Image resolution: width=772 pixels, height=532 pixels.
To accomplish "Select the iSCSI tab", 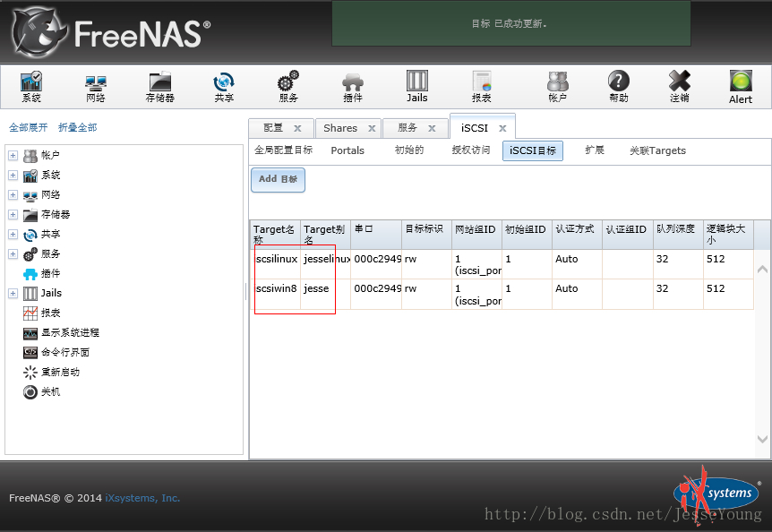I will click(x=474, y=128).
